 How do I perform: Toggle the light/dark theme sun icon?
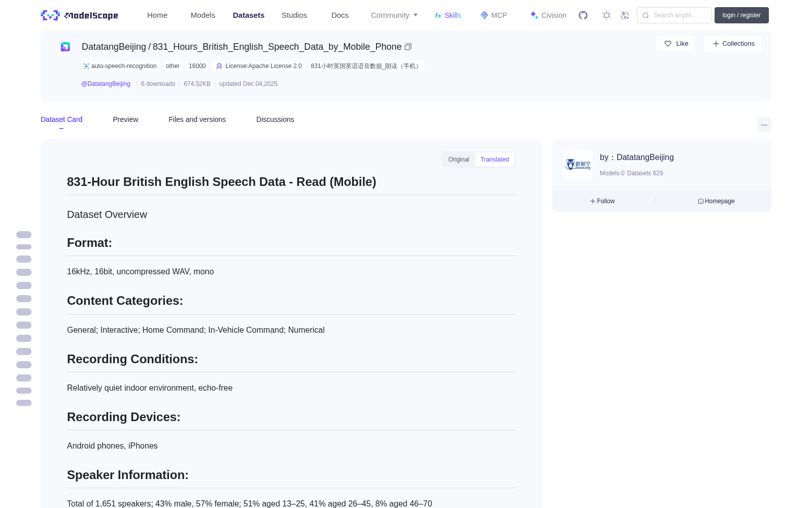coord(606,15)
